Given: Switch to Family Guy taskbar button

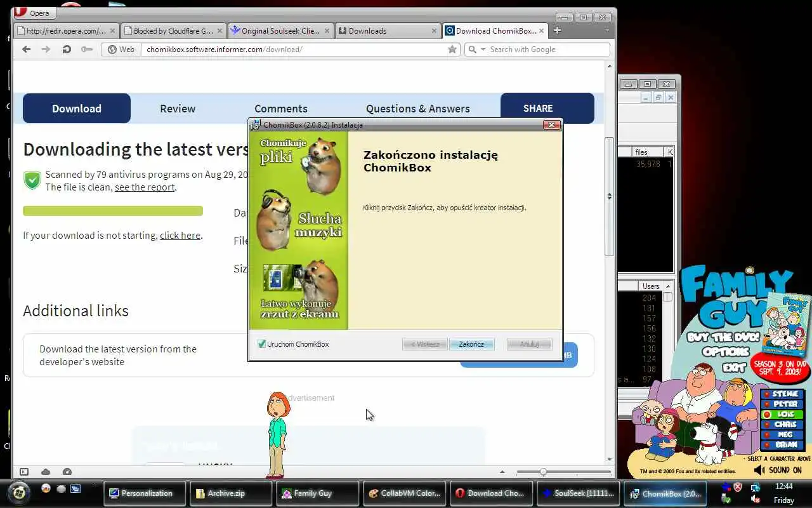Looking at the screenshot, I should [x=317, y=493].
